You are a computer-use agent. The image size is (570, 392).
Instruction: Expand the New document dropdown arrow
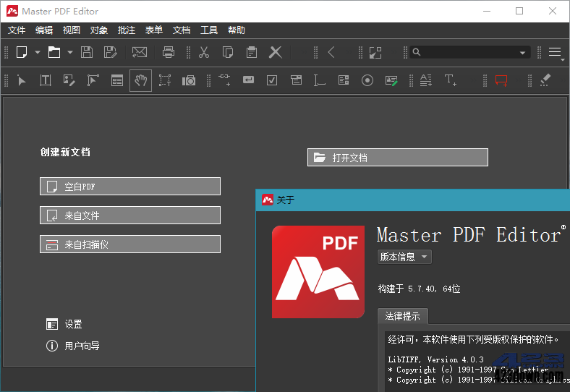click(38, 52)
